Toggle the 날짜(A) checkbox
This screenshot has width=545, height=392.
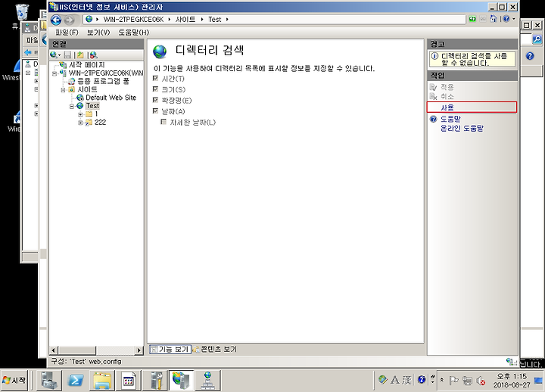click(155, 111)
